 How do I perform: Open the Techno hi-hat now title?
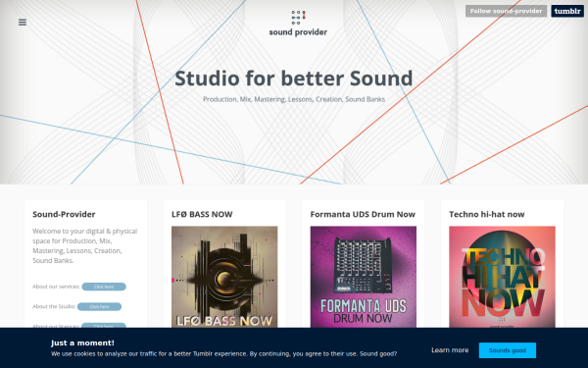(487, 214)
